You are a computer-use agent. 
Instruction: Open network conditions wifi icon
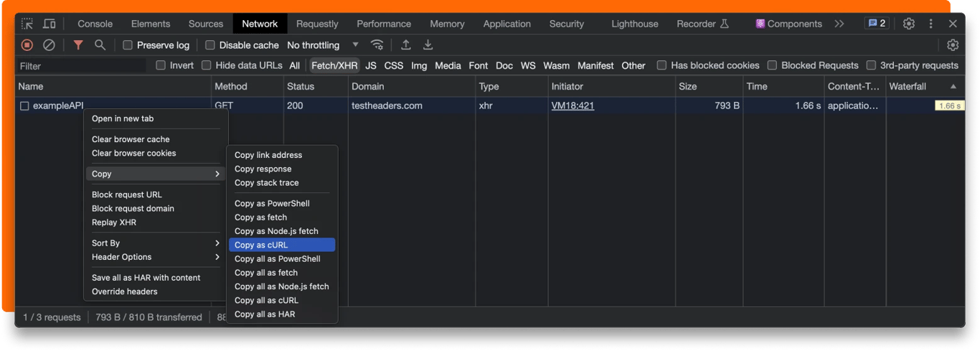pos(377,45)
